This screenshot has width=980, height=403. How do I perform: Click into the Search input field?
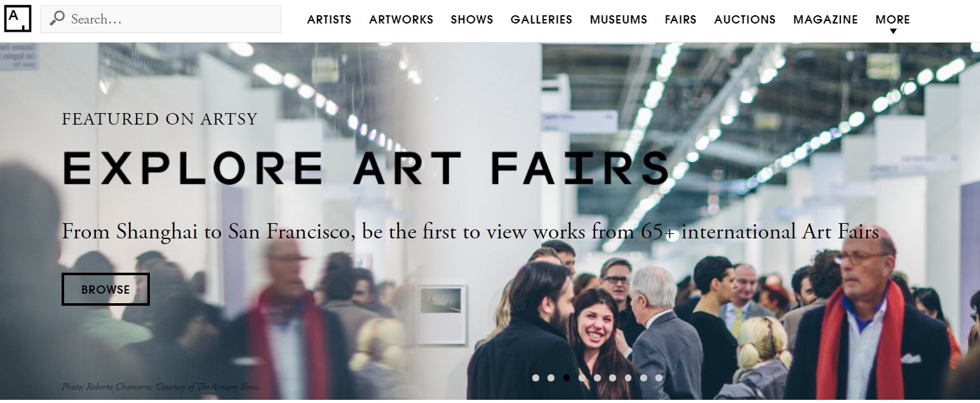coord(161,19)
